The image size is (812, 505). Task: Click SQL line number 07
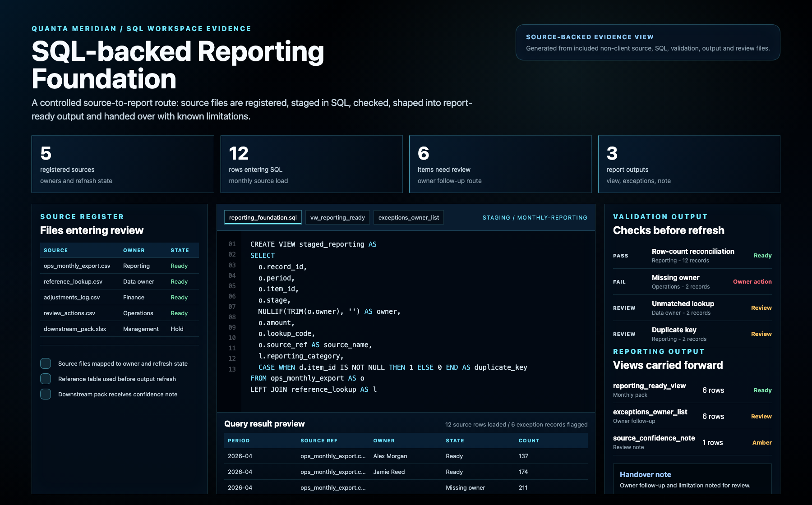[232, 307]
